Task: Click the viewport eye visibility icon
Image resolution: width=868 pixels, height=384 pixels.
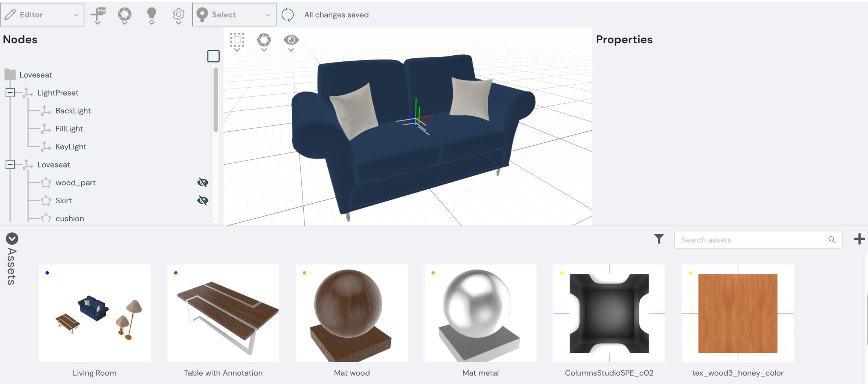Action: (291, 40)
